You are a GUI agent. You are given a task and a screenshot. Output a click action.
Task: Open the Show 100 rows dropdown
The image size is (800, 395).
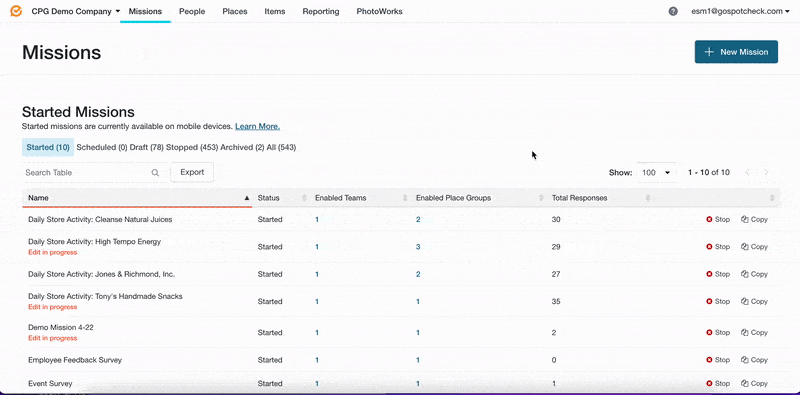(x=656, y=172)
